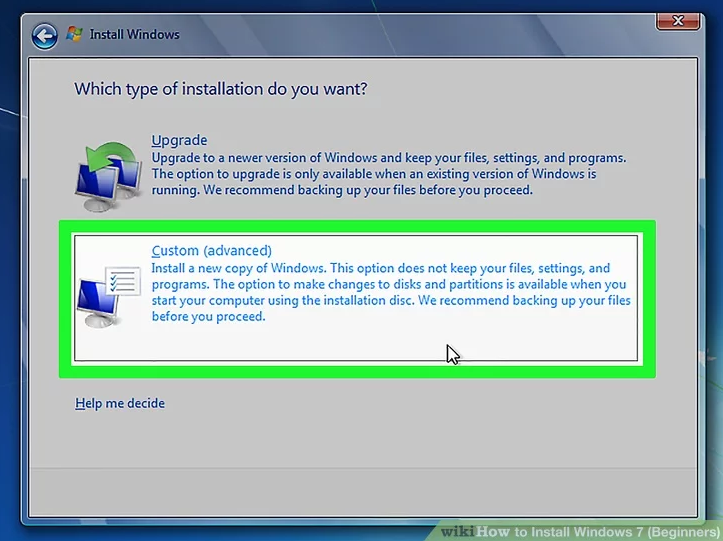Click the 'Which type of installation' heading
Viewport: 723px width, 541px height.
[221, 89]
